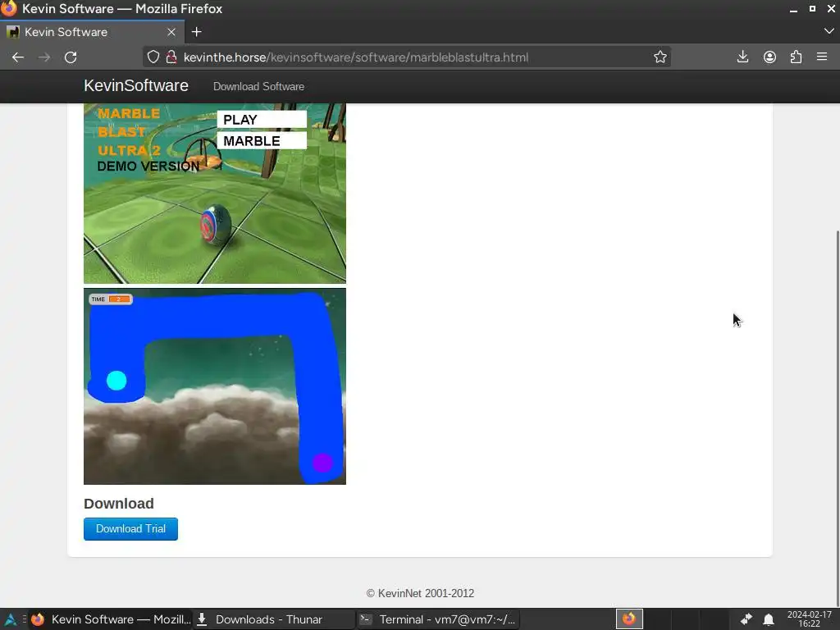Open the notifications bell icon
This screenshot has width=840, height=630.
pyautogui.click(x=768, y=619)
